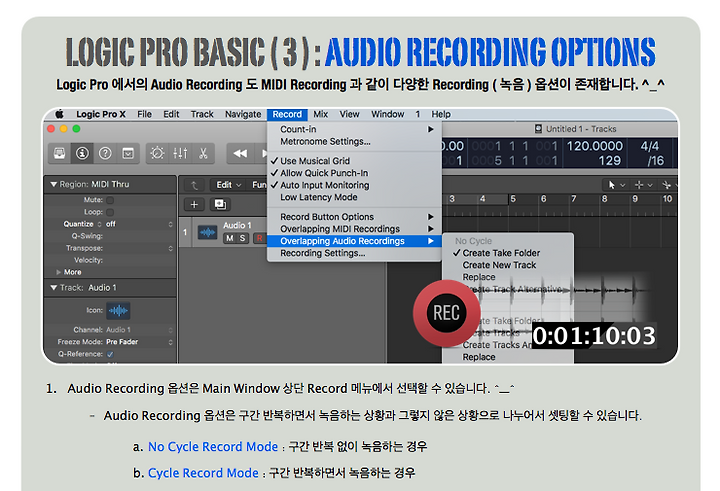Image resolution: width=720 pixels, height=491 pixels.
Task: Open the Channel Audio 1 popup
Action: [140, 330]
